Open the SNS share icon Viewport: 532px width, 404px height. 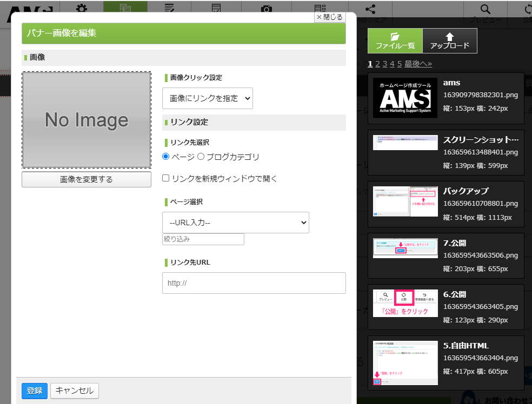click(x=370, y=9)
